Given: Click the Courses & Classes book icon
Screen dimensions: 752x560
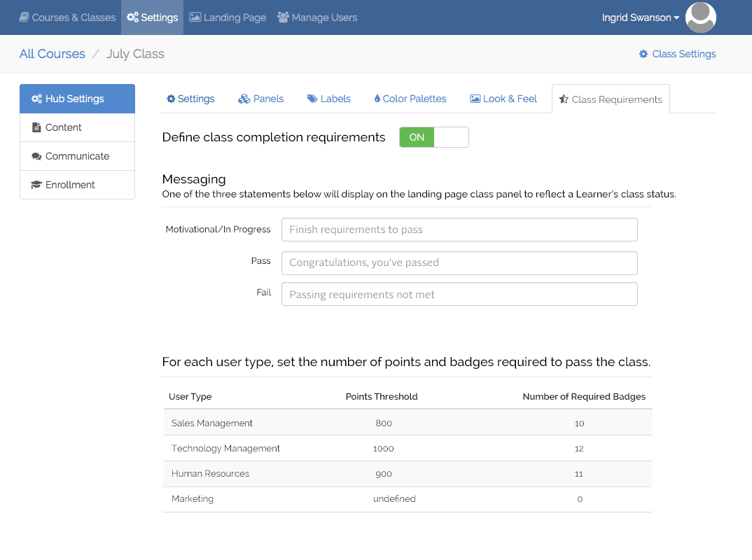Looking at the screenshot, I should [24, 17].
